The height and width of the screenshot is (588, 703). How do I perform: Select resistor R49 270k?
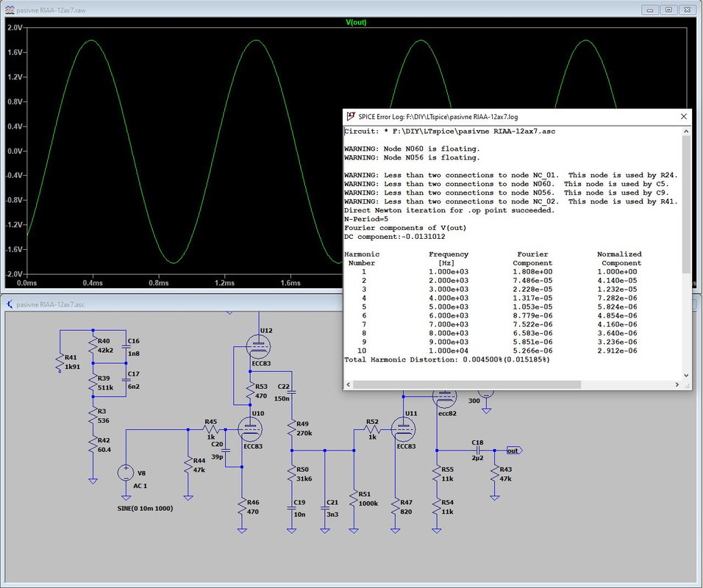292,429
